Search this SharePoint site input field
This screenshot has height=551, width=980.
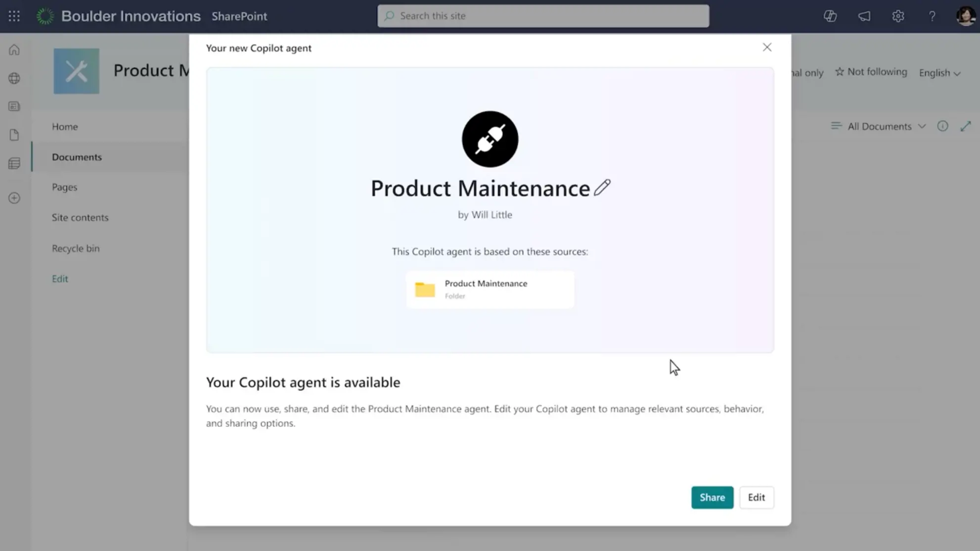point(543,15)
